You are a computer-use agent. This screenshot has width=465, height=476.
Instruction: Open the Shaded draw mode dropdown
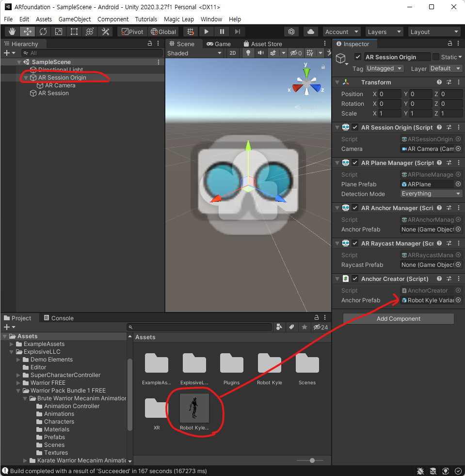[x=194, y=53]
